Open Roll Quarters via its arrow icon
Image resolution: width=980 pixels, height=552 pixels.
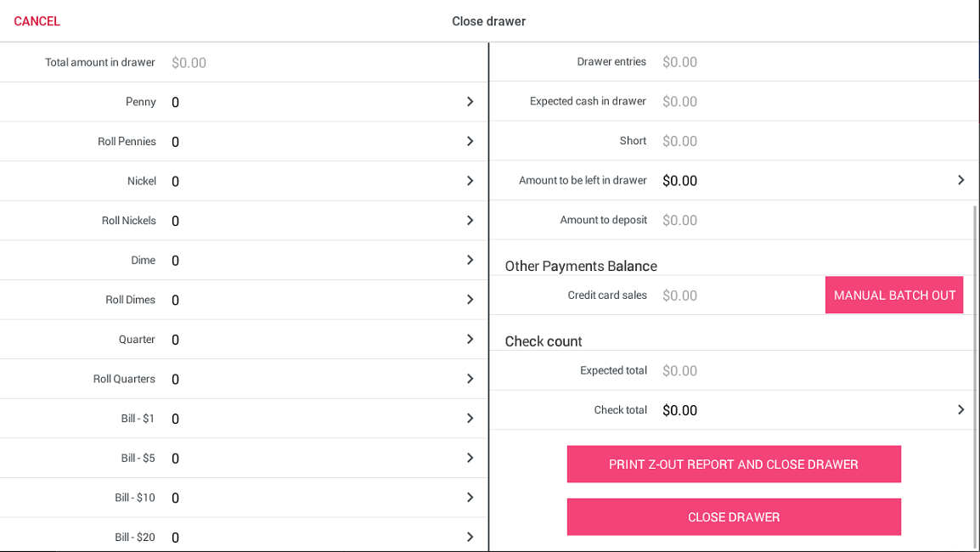coord(470,379)
